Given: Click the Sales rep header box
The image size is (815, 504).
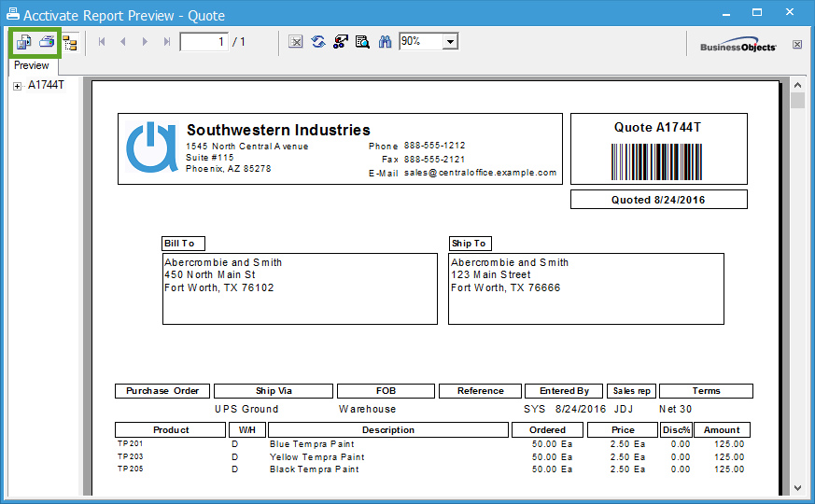Looking at the screenshot, I should pyautogui.click(x=631, y=391).
